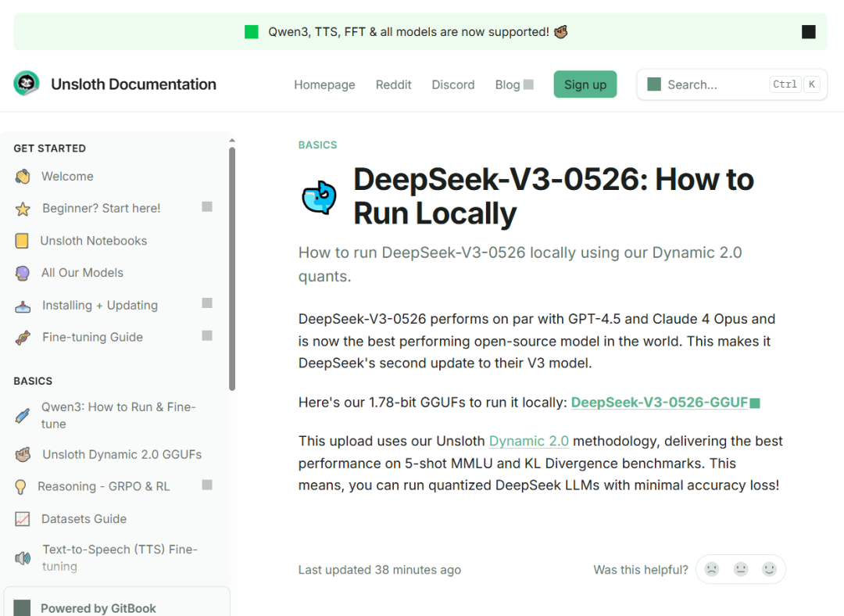Click the Ctrl K shortcut hint

[x=795, y=84]
